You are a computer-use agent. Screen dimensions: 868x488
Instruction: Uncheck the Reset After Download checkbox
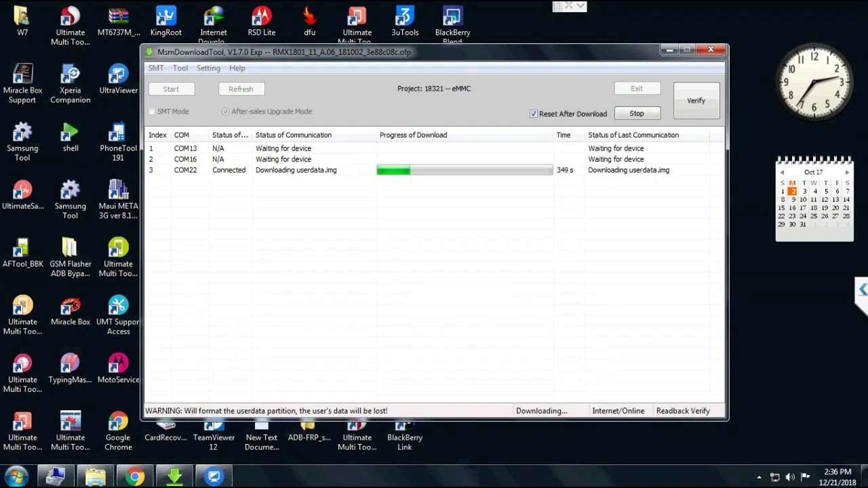coord(534,114)
